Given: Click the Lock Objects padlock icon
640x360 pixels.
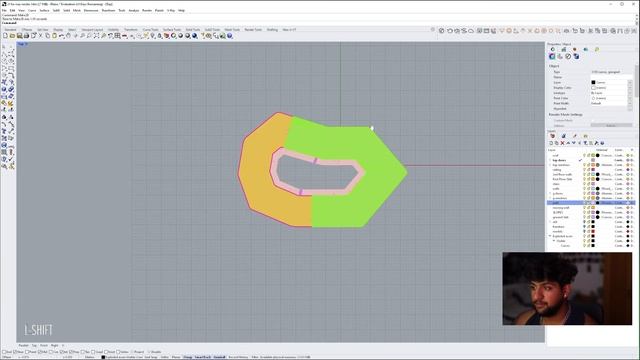Looking at the screenshot, I should 160,36.
